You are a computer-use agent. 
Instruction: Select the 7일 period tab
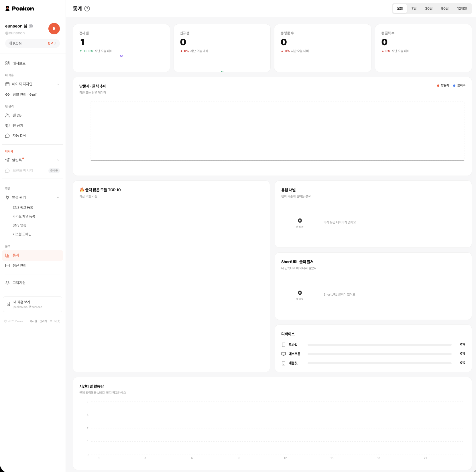414,9
